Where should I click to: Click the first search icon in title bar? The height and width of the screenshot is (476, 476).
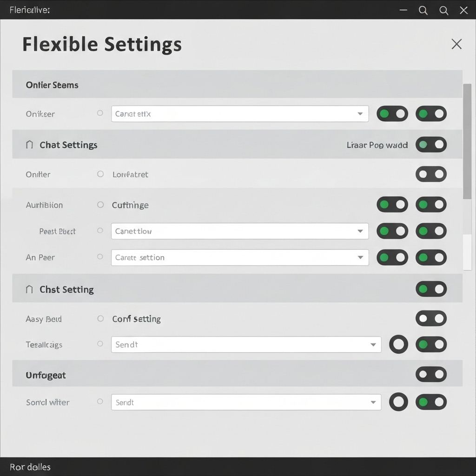(423, 10)
